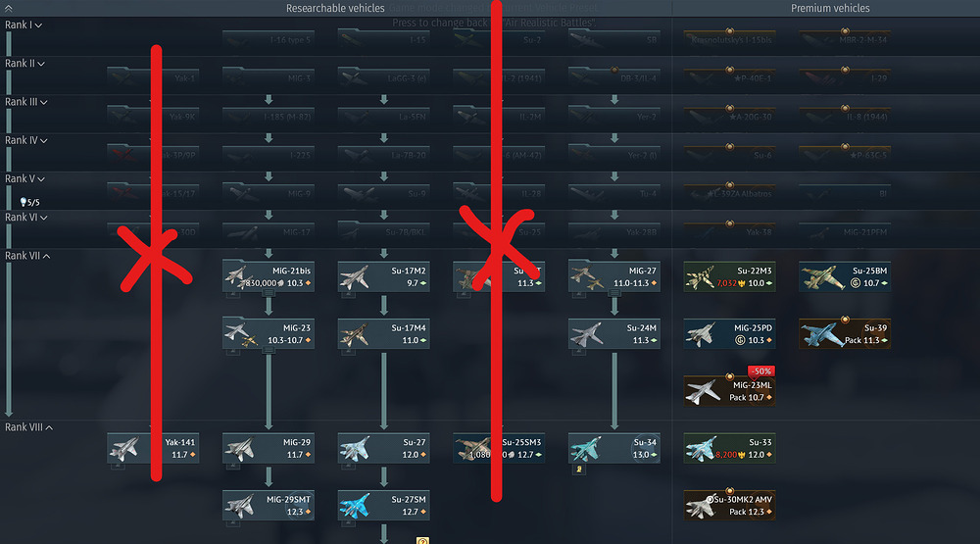Viewport: 980px width, 544px height.
Task: Expand the Rank III row
Action: tap(26, 102)
